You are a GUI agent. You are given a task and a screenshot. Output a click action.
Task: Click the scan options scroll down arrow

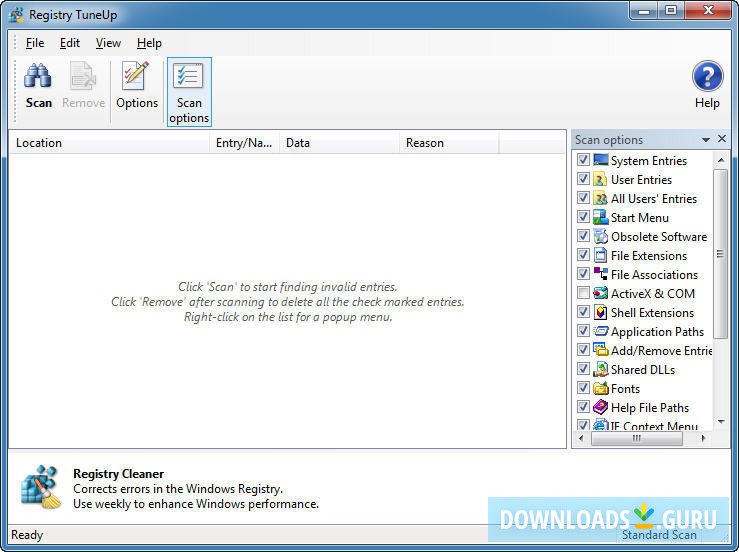(x=721, y=421)
